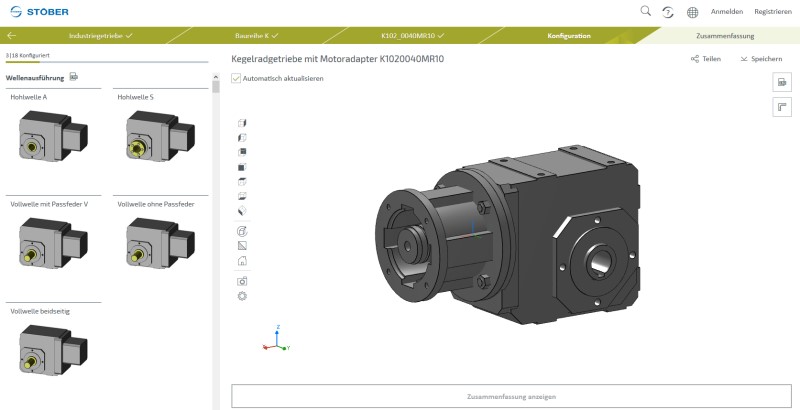Click the home view icon in 3D toolbar
This screenshot has height=410, width=800.
[242, 260]
